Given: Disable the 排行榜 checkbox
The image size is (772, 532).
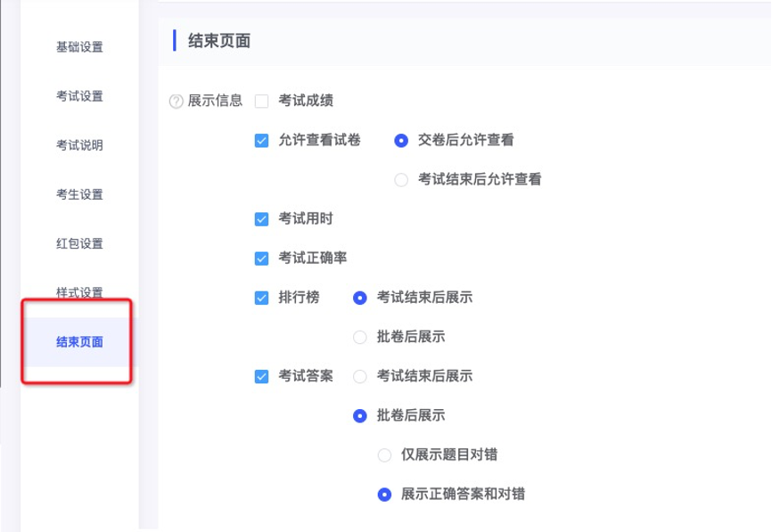Looking at the screenshot, I should [x=261, y=298].
